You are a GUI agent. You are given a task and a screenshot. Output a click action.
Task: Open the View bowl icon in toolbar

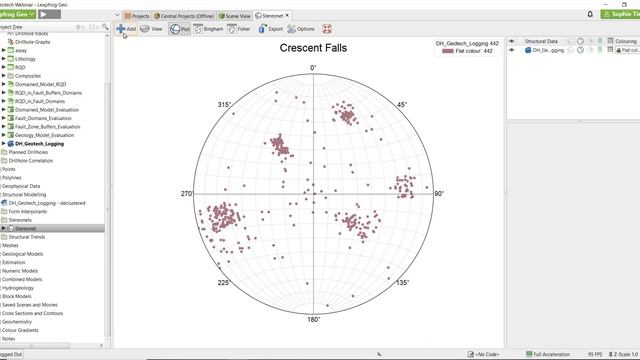pos(144,29)
